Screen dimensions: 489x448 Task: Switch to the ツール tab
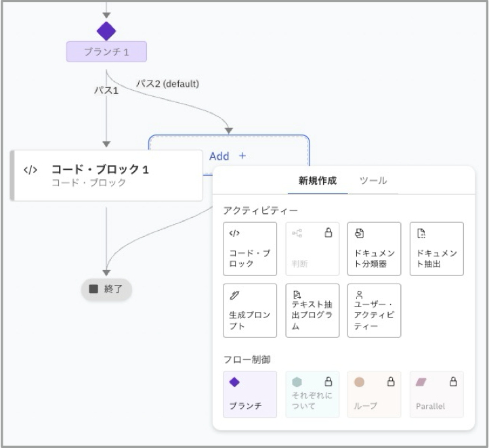click(x=373, y=181)
